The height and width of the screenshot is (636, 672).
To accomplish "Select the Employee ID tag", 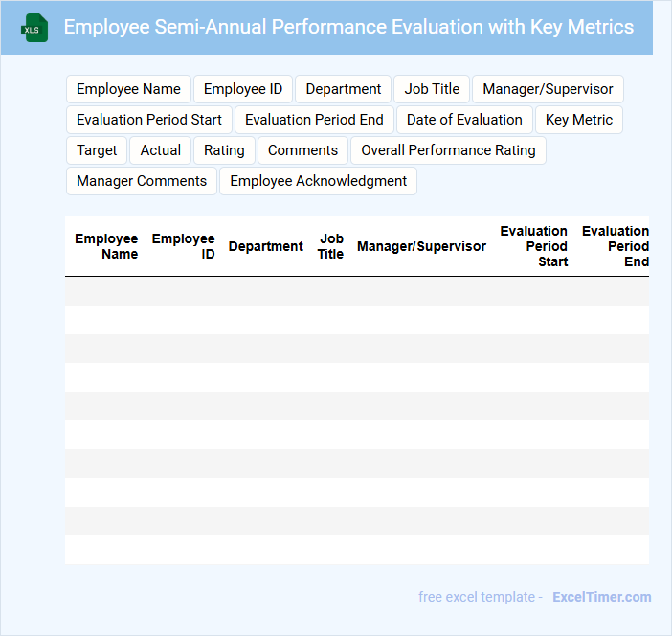I will point(243,89).
